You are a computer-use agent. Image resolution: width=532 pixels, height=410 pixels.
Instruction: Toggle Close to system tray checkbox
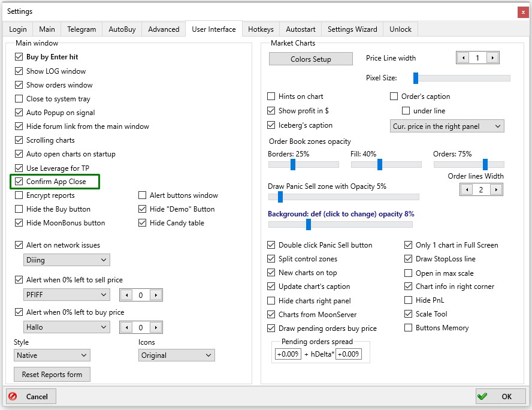coord(19,99)
